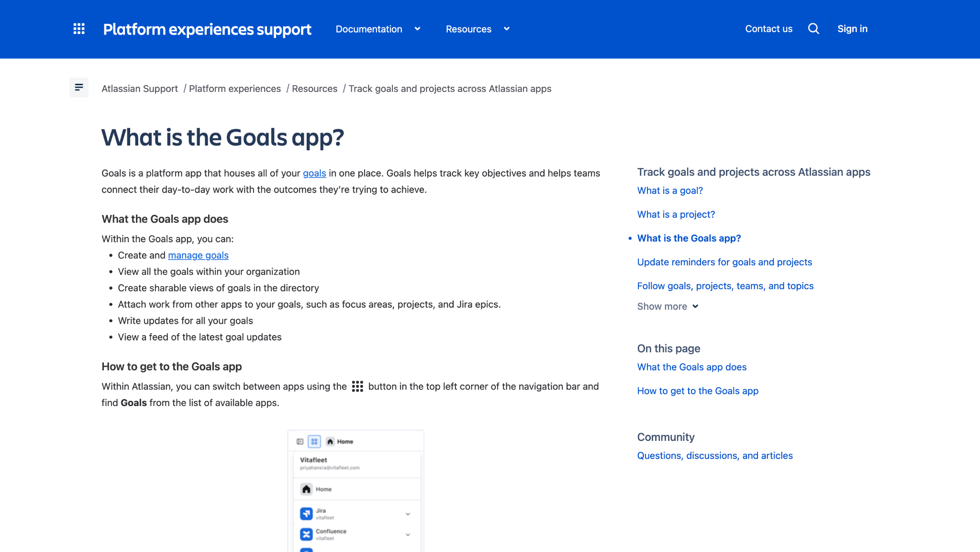
Task: Open 'What is a project?' article
Action: tap(676, 214)
